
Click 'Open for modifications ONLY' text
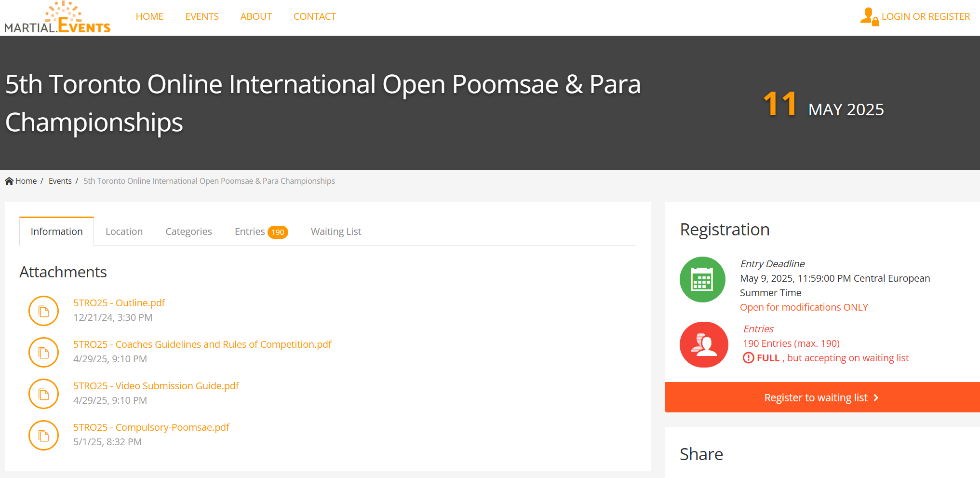pos(804,307)
